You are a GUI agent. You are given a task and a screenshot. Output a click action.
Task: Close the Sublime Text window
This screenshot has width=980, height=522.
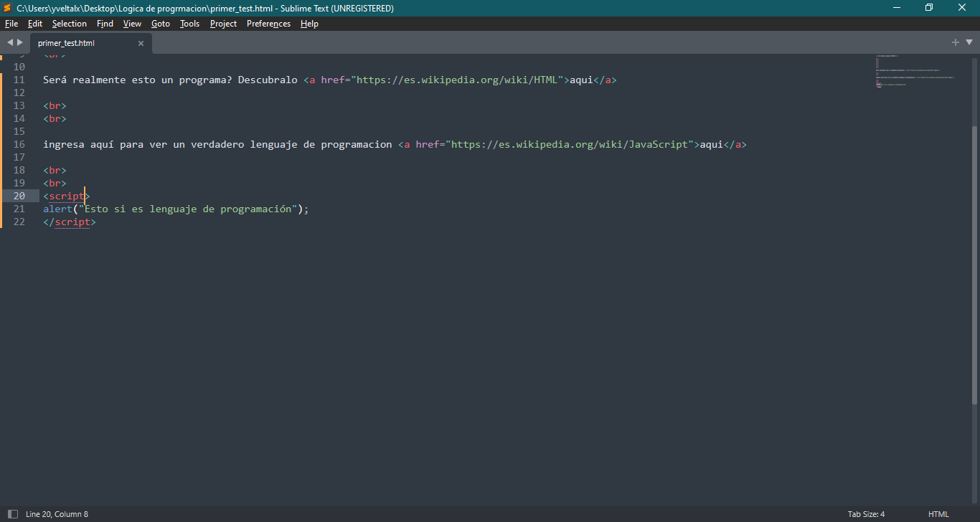click(962, 8)
